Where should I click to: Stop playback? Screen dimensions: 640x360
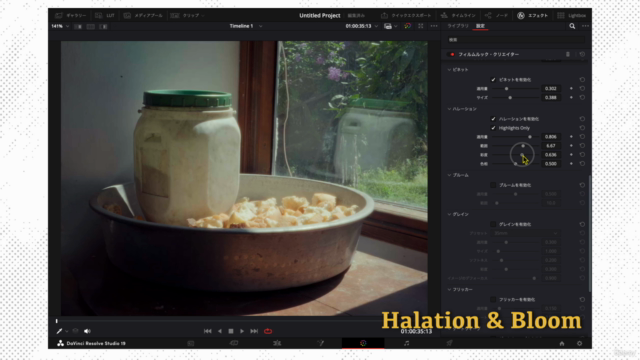231,331
